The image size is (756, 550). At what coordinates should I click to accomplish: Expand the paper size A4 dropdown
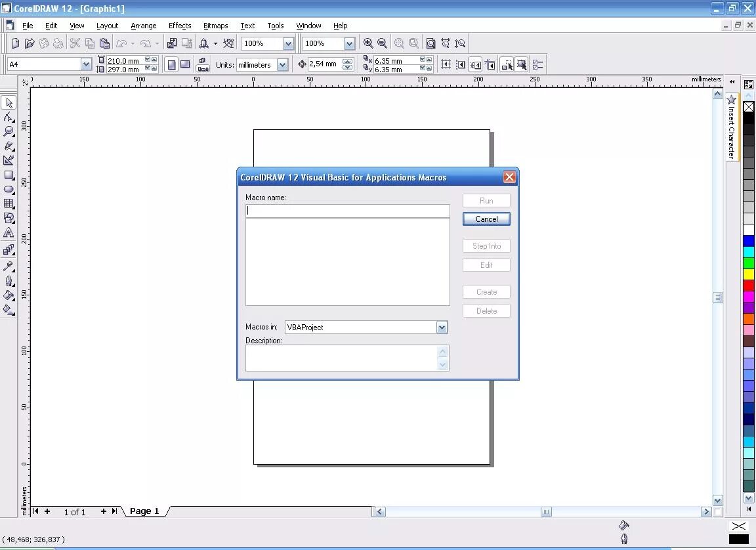tap(86, 64)
